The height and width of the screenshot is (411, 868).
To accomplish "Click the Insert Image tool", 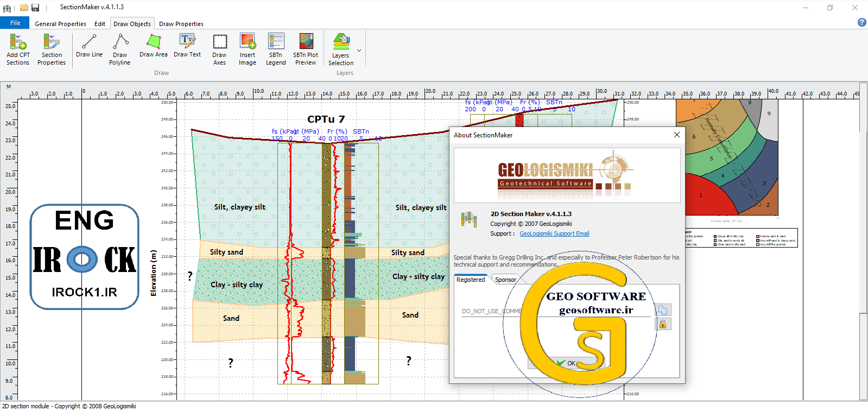I will (x=248, y=49).
